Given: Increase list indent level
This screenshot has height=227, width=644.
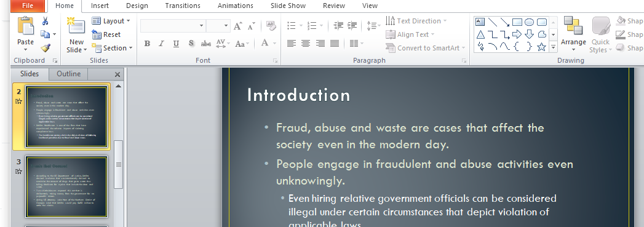Looking at the screenshot, I should click(352, 25).
